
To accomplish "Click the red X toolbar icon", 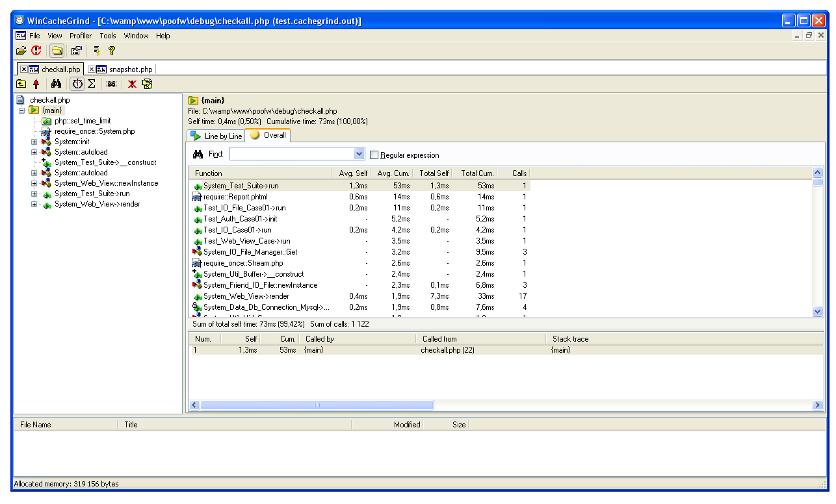I will point(132,84).
